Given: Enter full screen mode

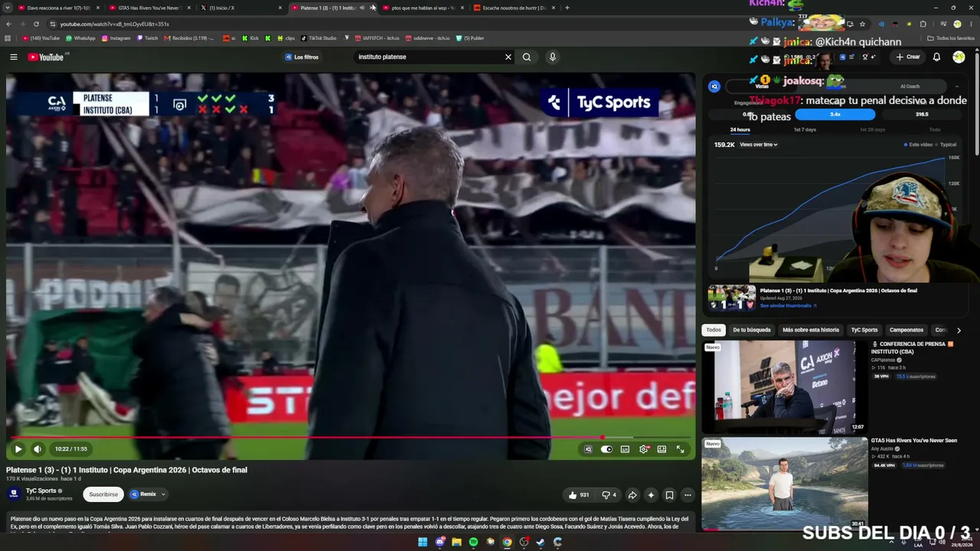Looking at the screenshot, I should click(680, 449).
